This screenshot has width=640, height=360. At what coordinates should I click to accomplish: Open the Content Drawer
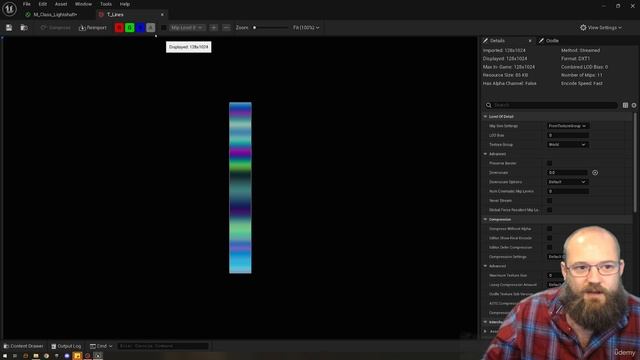(x=24, y=346)
